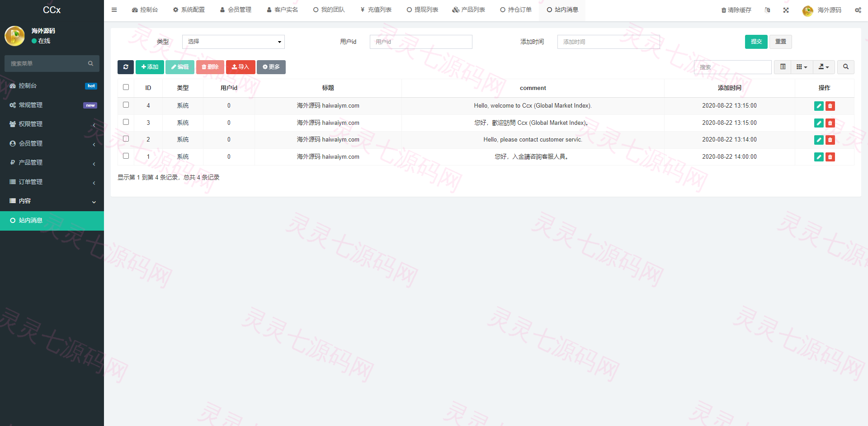The width and height of the screenshot is (868, 426).
Task: Collapse the 内容 sidebar section
Action: point(52,201)
